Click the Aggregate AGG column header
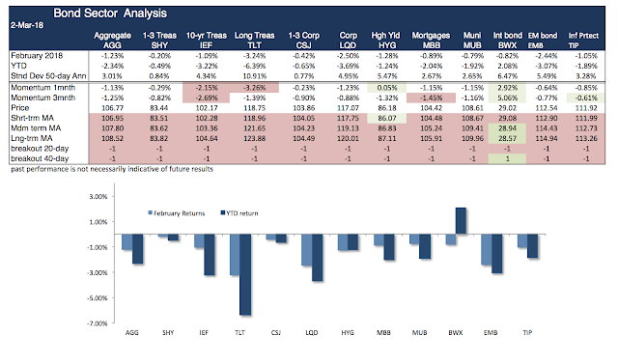Viewport: 618px width, 364px height. click(x=112, y=41)
